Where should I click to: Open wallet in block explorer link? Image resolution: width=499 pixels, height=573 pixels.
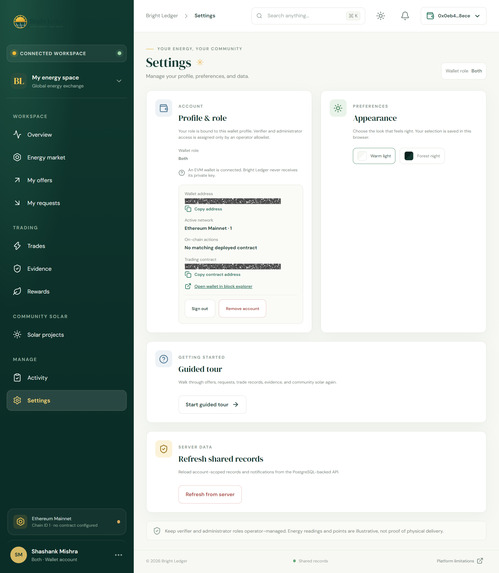click(x=223, y=286)
